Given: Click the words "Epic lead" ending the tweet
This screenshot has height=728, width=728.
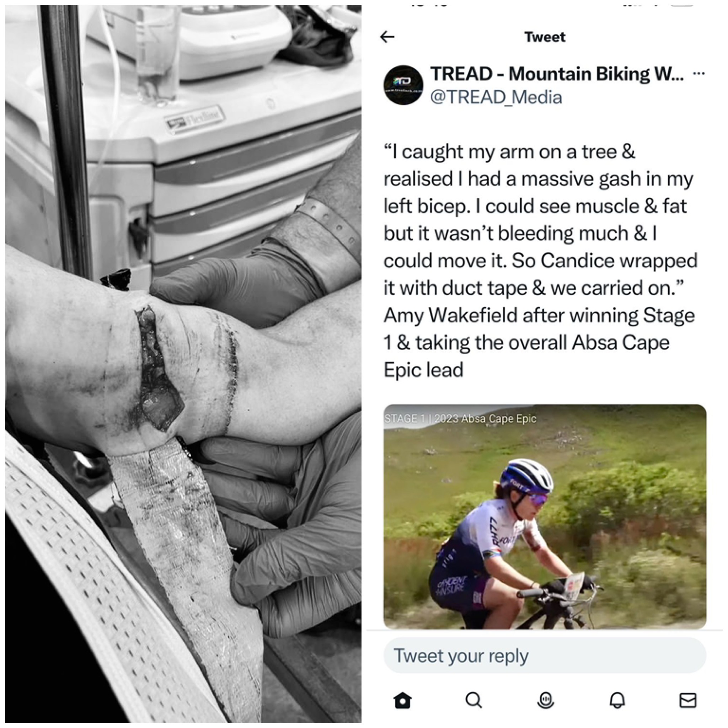Looking at the screenshot, I should (423, 370).
